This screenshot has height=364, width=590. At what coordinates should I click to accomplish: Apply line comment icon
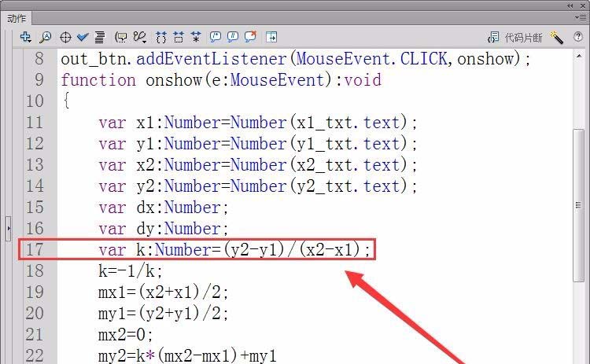click(233, 36)
